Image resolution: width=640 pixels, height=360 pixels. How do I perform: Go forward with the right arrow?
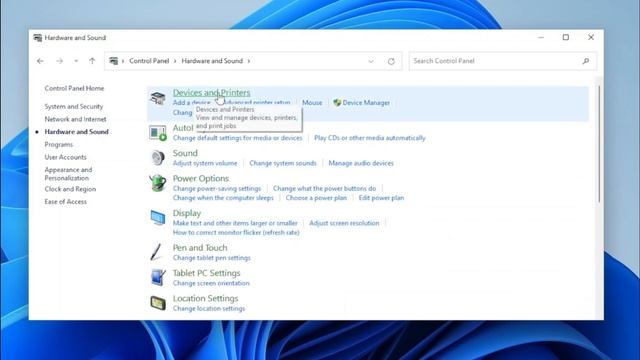60,61
